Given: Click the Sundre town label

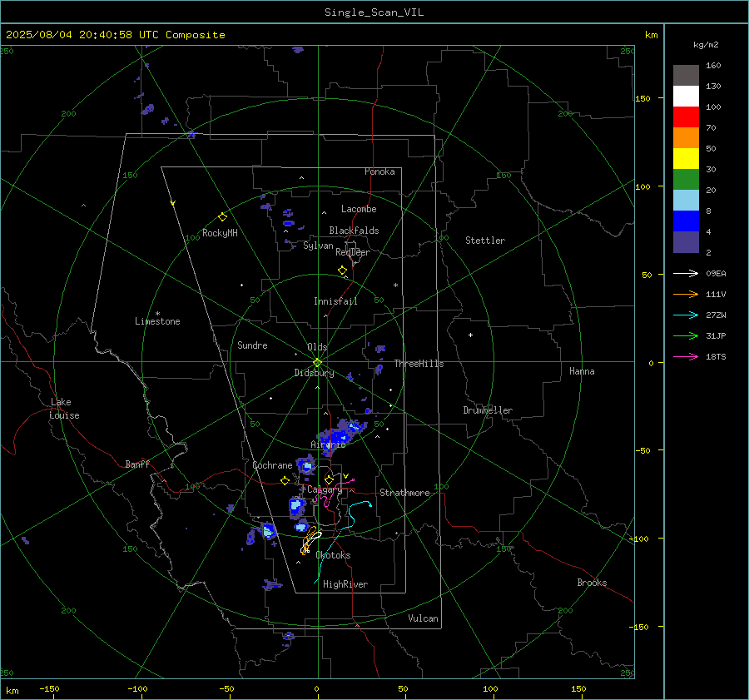Looking at the screenshot, I should pyautogui.click(x=252, y=345).
